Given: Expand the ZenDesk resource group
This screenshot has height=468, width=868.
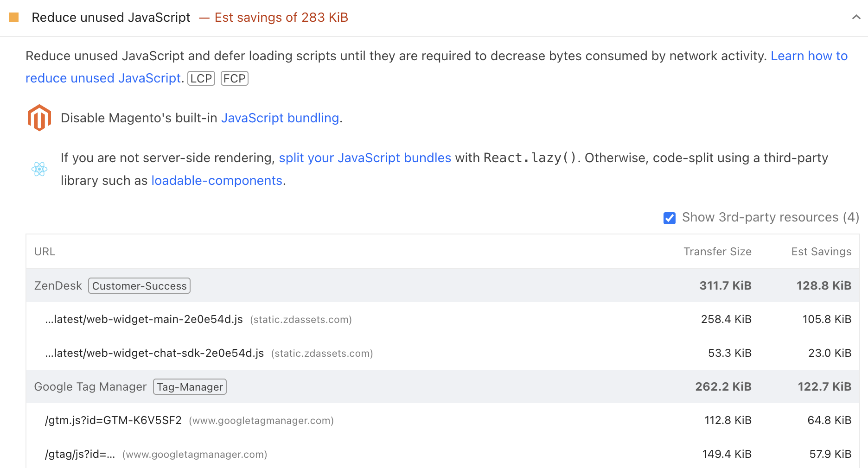Looking at the screenshot, I should coord(58,285).
